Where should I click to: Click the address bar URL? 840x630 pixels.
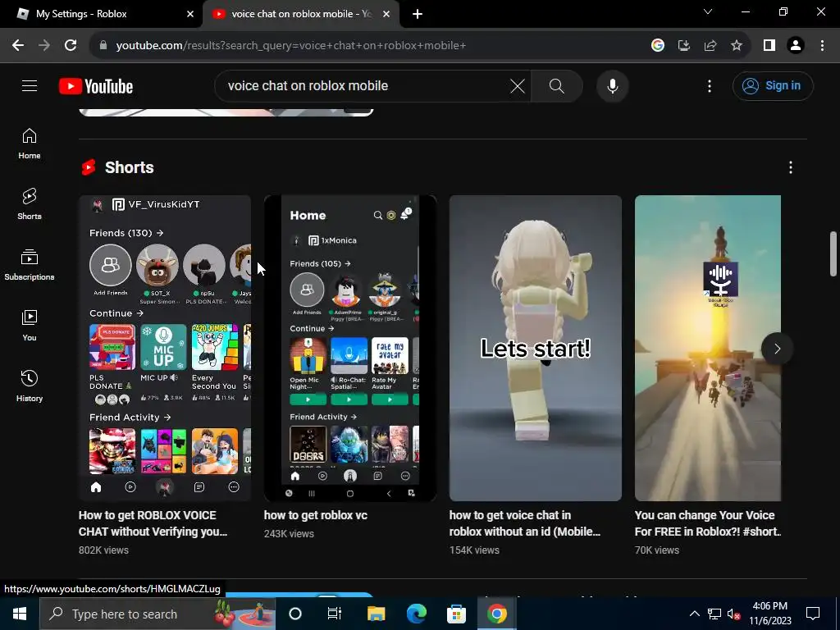291,46
